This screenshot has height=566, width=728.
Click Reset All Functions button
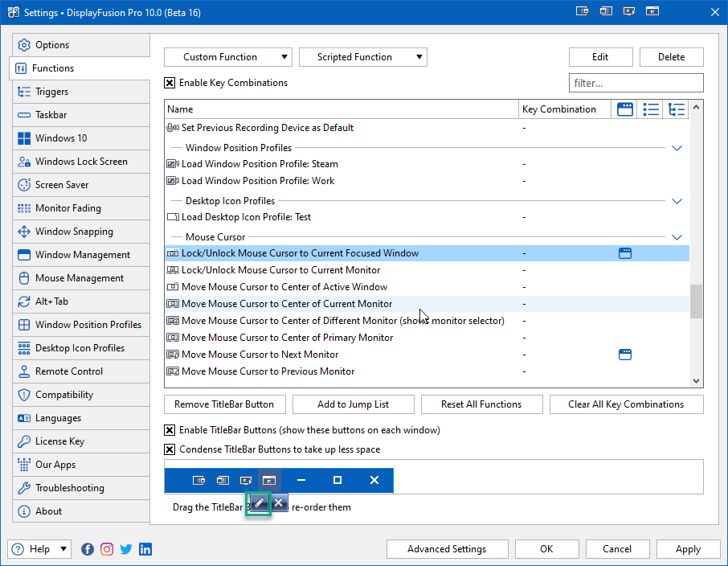point(482,404)
